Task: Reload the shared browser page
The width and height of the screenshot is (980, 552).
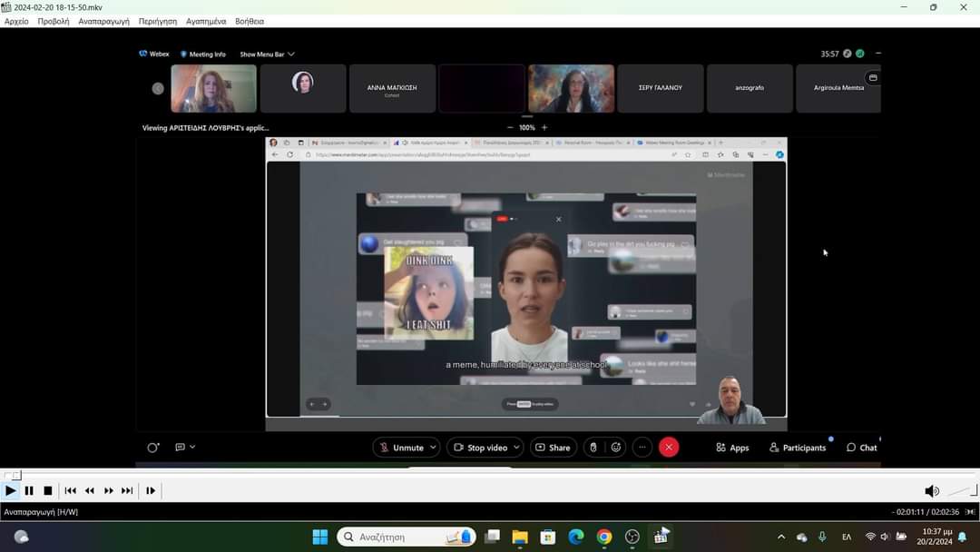Action: tap(290, 155)
